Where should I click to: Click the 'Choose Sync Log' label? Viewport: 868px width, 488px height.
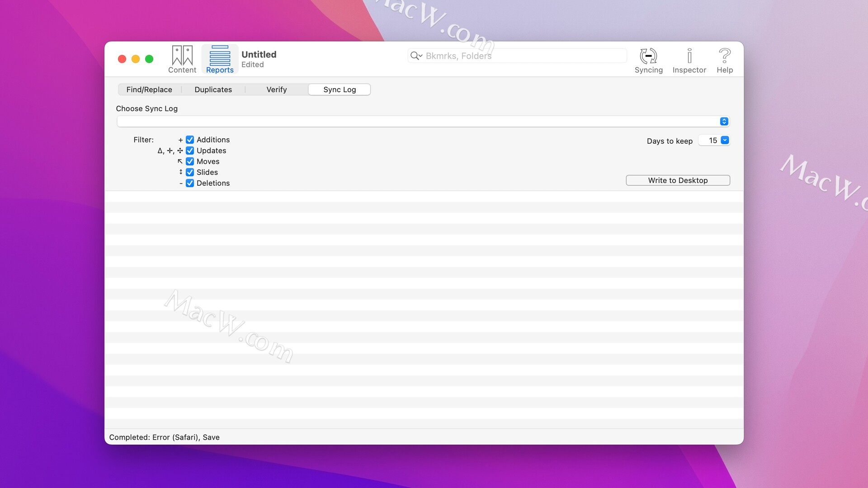pos(146,108)
